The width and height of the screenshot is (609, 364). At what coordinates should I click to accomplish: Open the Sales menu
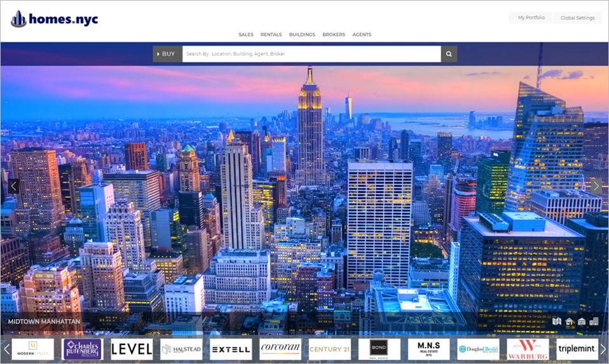pos(245,35)
